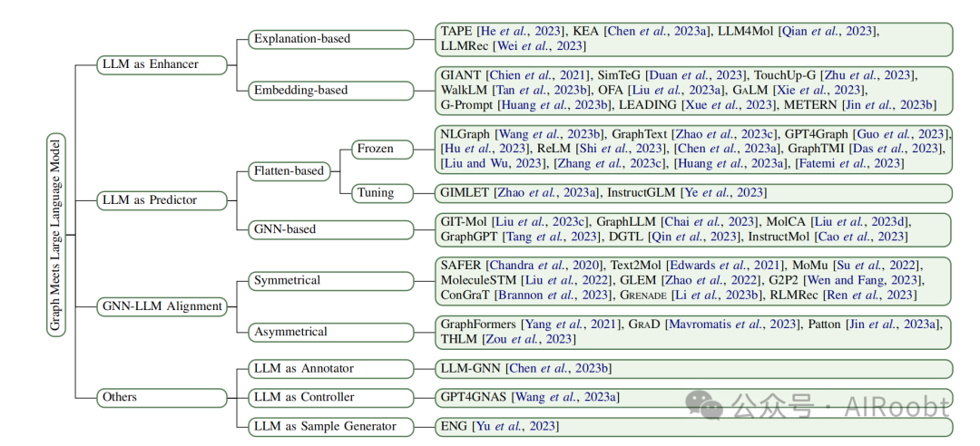The height and width of the screenshot is (446, 980).
Task: Open the Zhu et al., 2023 citation for TouchUp-G
Action: point(868,75)
